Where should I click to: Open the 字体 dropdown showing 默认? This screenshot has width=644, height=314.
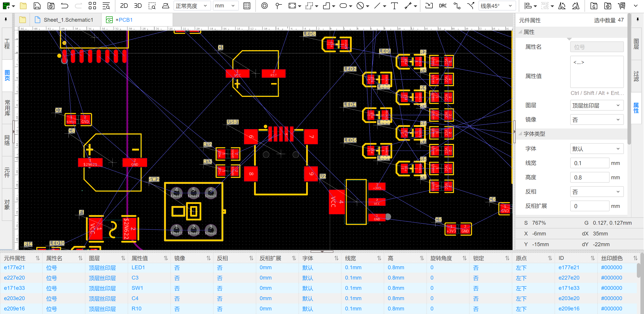point(597,149)
